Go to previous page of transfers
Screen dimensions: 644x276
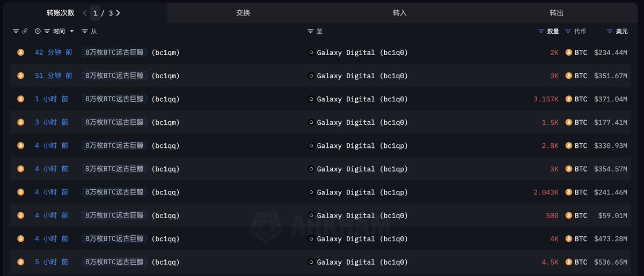[x=84, y=13]
